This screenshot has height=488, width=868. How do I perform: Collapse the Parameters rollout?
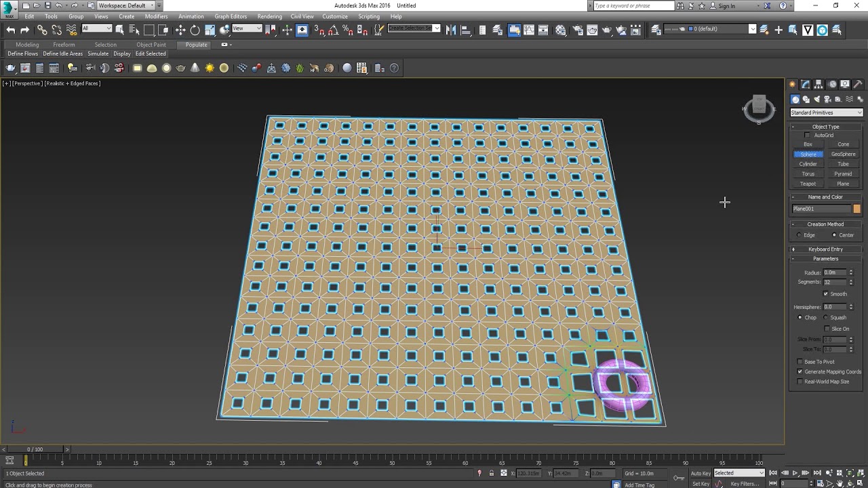(x=826, y=259)
